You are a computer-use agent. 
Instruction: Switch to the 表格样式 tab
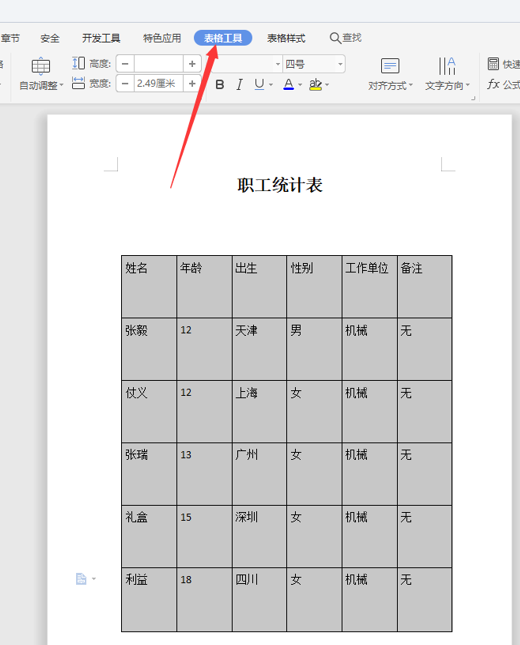click(x=286, y=38)
